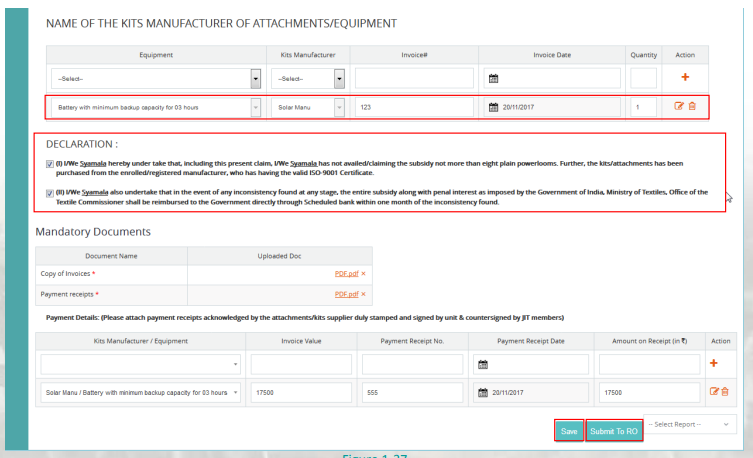Click the Invoice Date column header
Screen dimensions: 753x458
[x=552, y=55]
